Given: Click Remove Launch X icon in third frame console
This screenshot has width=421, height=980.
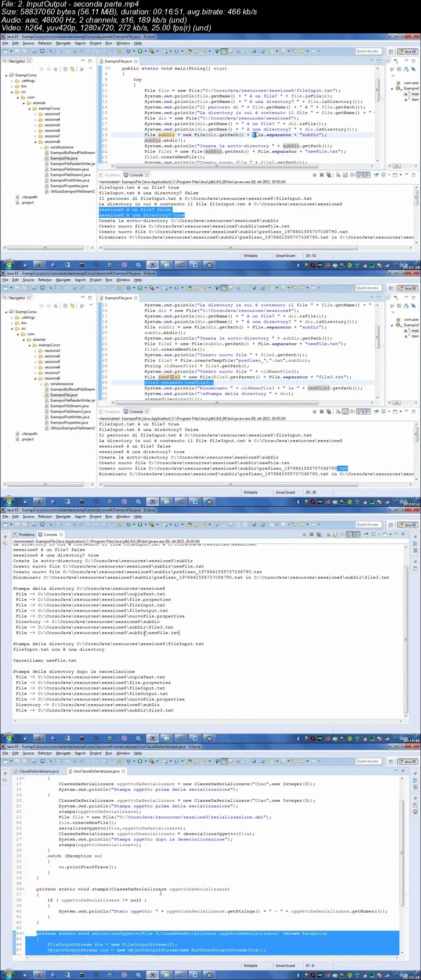Looking at the screenshot, I should (x=312, y=535).
